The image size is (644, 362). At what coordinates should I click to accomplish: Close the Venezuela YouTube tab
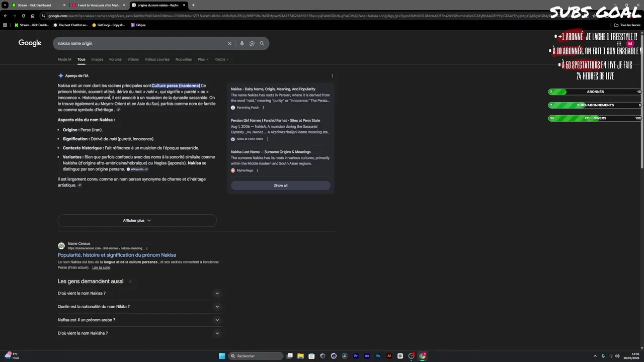(124, 5)
